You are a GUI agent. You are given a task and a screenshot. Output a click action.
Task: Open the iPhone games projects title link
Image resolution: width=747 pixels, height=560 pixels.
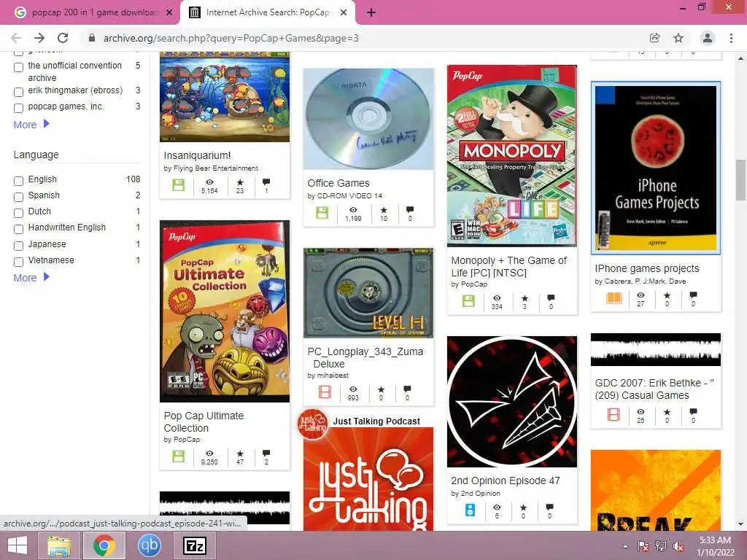pos(647,268)
